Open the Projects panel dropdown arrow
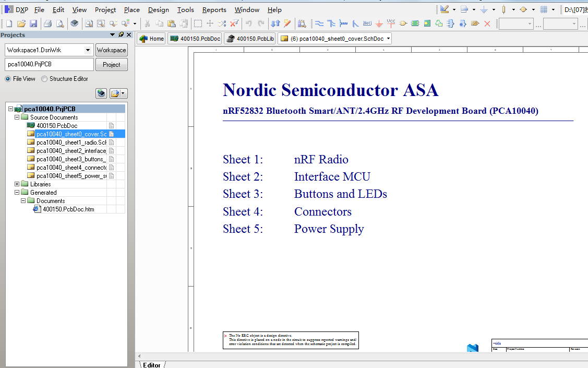 pos(112,34)
